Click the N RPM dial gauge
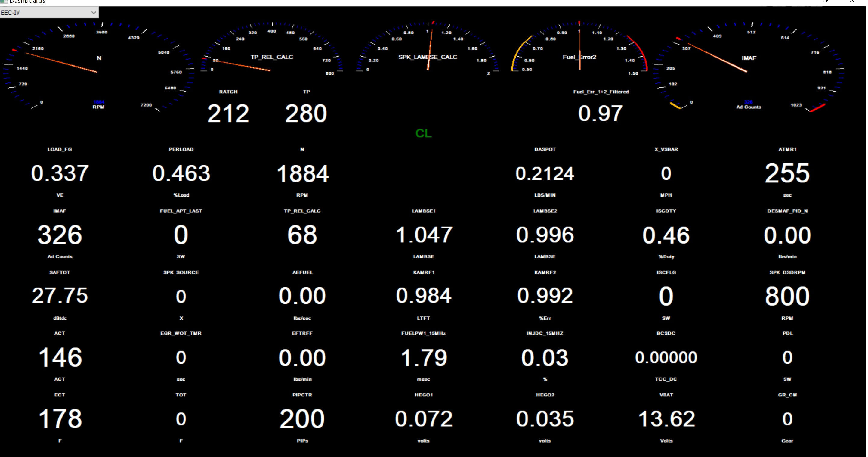Viewport: 868px width, 457px height. [x=98, y=67]
